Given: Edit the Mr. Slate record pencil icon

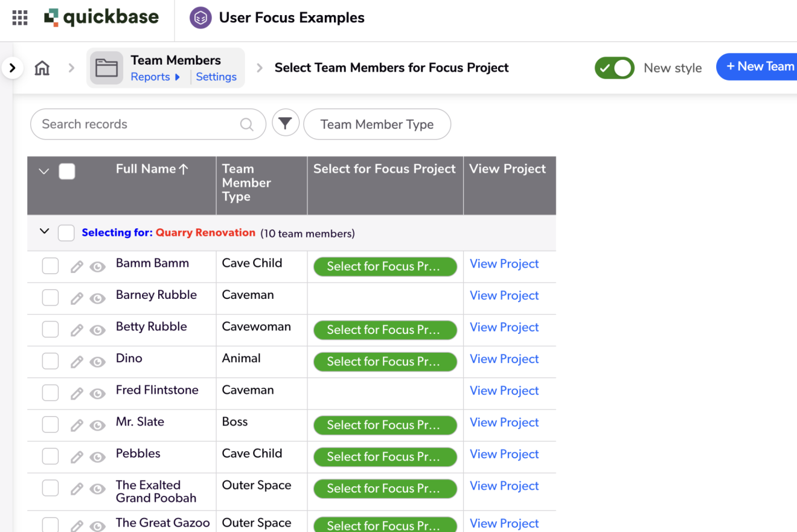Looking at the screenshot, I should [77, 425].
